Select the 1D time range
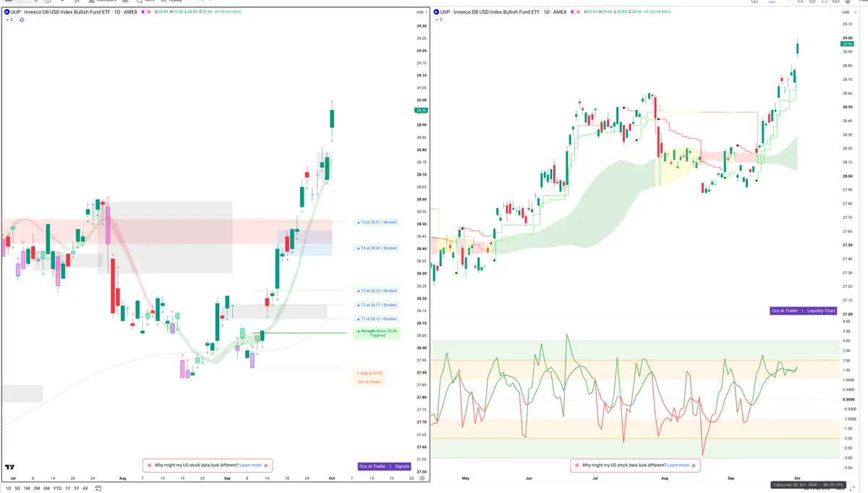 coord(9,489)
